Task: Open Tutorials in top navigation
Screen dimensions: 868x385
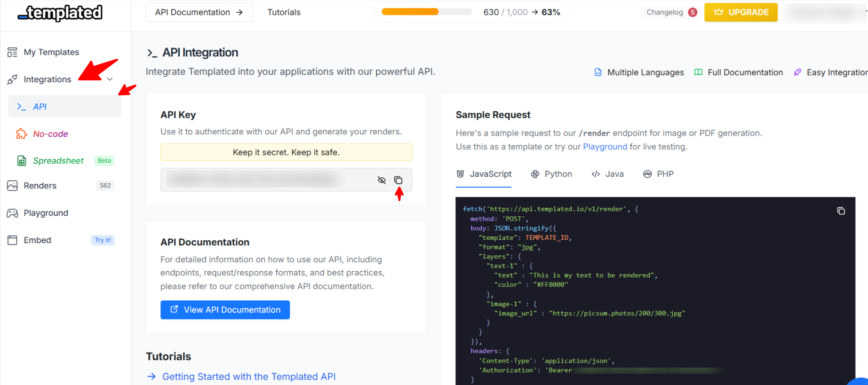Action: [x=284, y=12]
